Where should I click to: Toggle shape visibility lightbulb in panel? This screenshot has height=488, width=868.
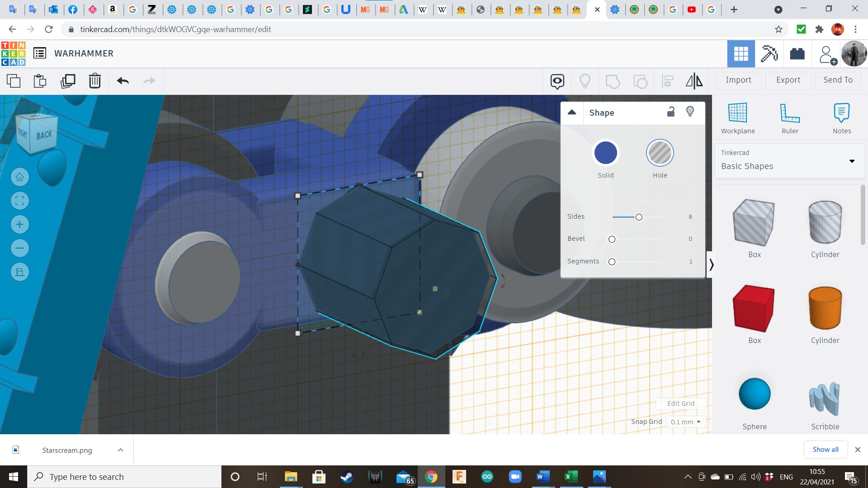[x=690, y=112]
